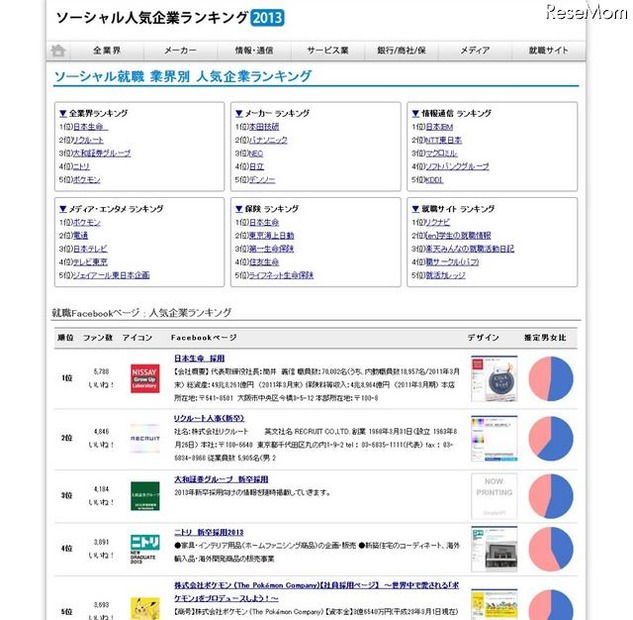633x620 pixels.
Task: Open [en]学生の就職情報 link
Action: point(457,236)
